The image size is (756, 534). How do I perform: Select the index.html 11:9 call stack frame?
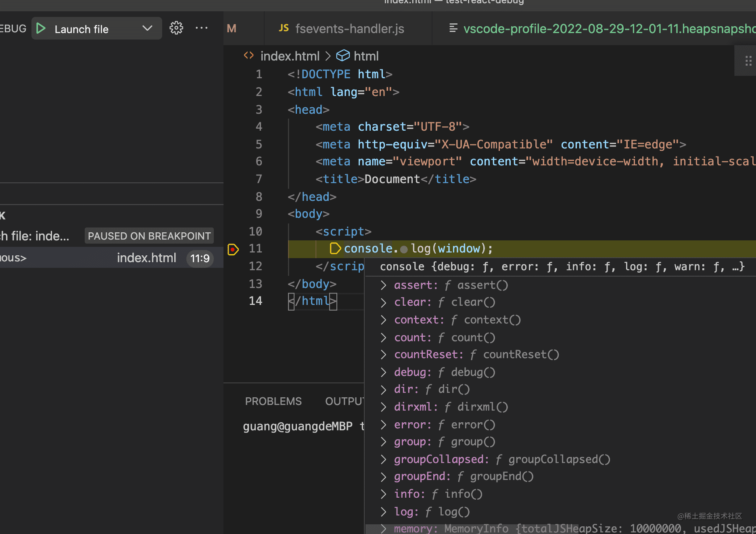click(146, 258)
